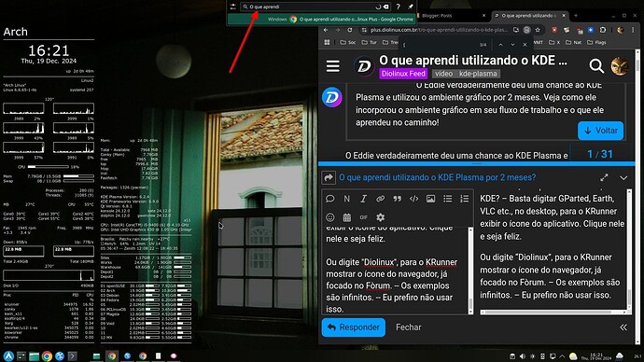Open KRunner help question mark
The width and height of the screenshot is (644, 362).
pos(398,7)
